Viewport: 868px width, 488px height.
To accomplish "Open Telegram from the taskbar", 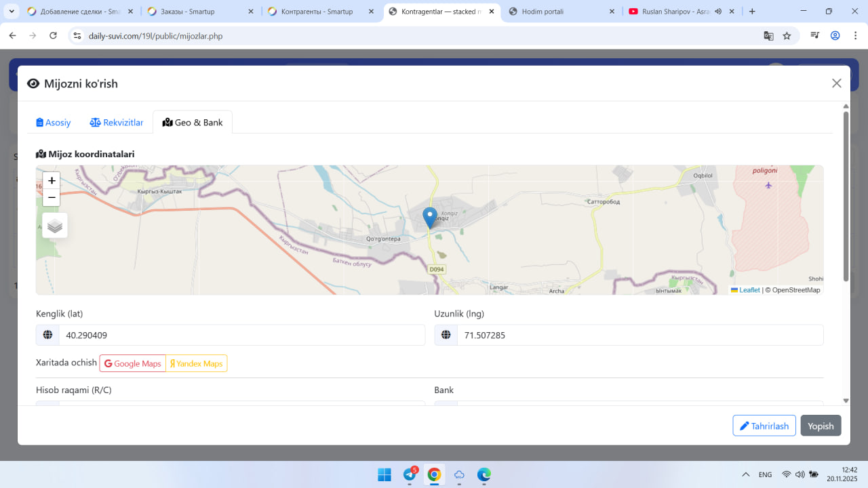I will (410, 474).
